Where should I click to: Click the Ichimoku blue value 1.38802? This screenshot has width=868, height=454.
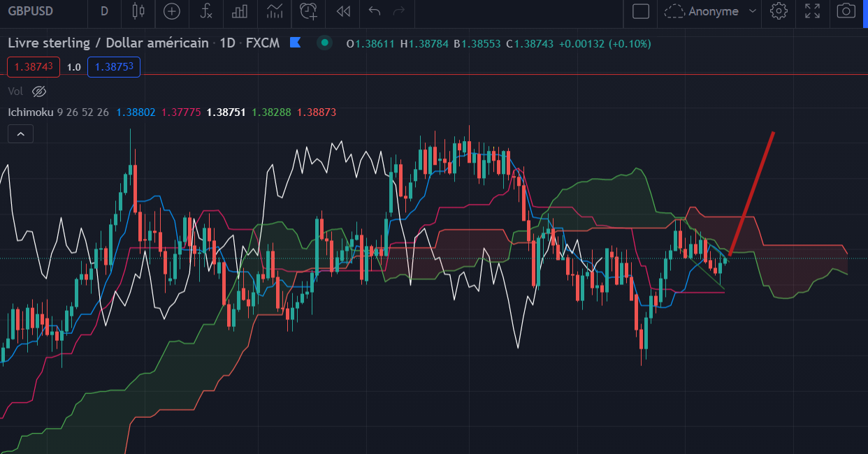point(136,112)
